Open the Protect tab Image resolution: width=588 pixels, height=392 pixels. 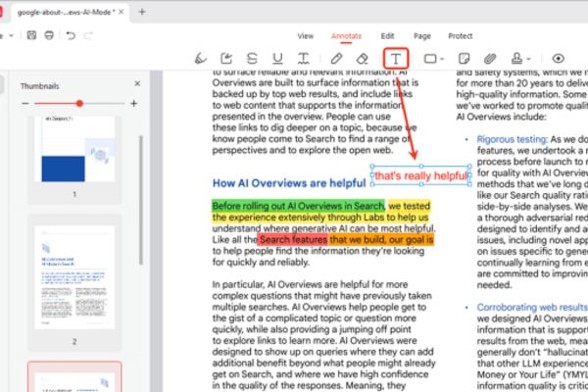point(460,36)
